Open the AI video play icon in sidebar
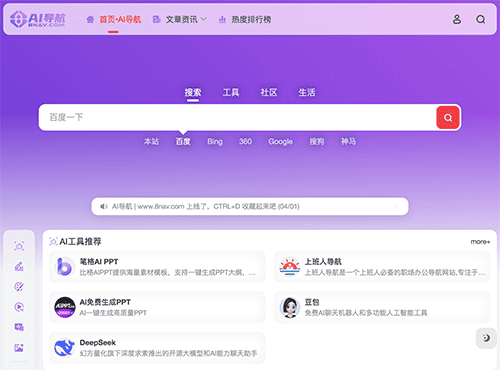Image resolution: width=500 pixels, height=370 pixels. click(x=19, y=307)
